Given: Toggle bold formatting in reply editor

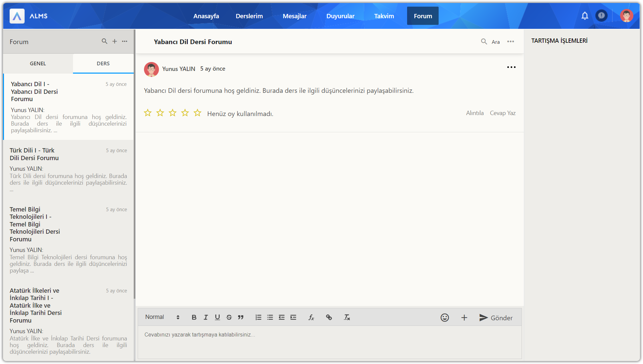Looking at the screenshot, I should (194, 317).
